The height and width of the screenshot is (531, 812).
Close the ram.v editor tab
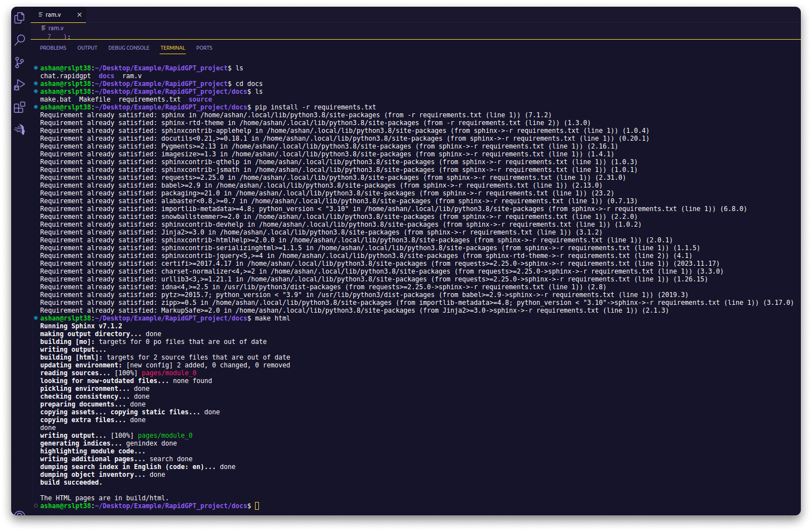tap(79, 15)
